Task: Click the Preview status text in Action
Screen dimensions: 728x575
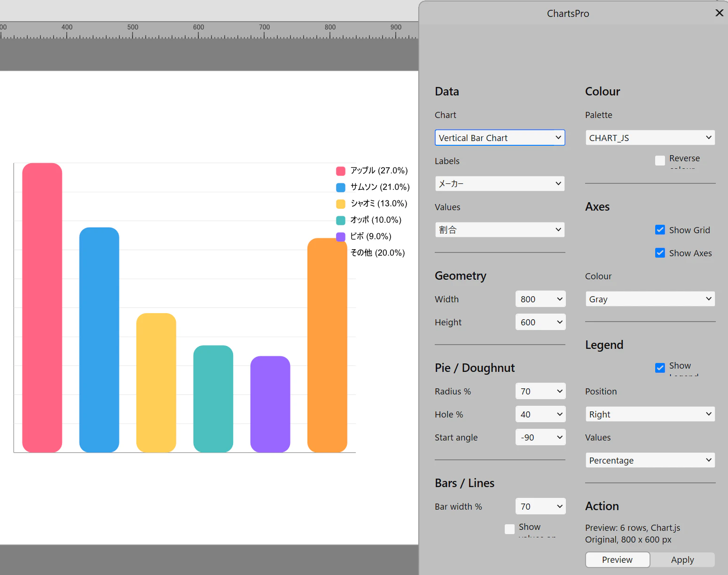Action: pos(633,534)
